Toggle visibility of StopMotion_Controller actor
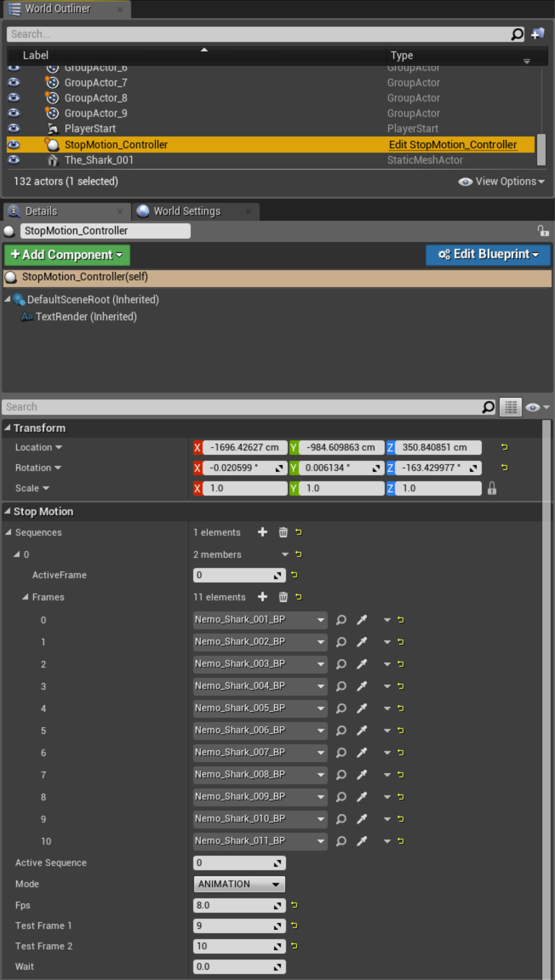The width and height of the screenshot is (555, 980). pyautogui.click(x=14, y=145)
